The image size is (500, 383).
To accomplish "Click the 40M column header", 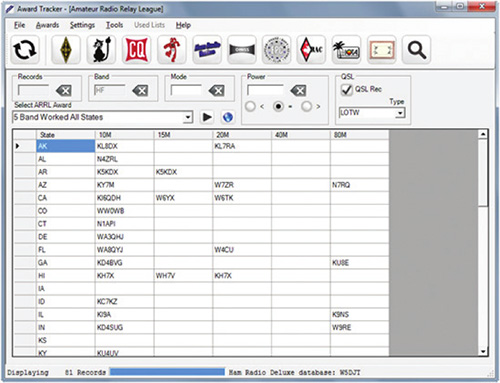I will pos(301,135).
